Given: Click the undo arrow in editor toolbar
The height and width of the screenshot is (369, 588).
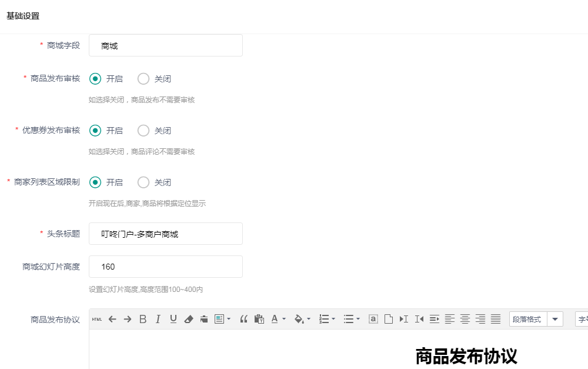Looking at the screenshot, I should point(112,319).
